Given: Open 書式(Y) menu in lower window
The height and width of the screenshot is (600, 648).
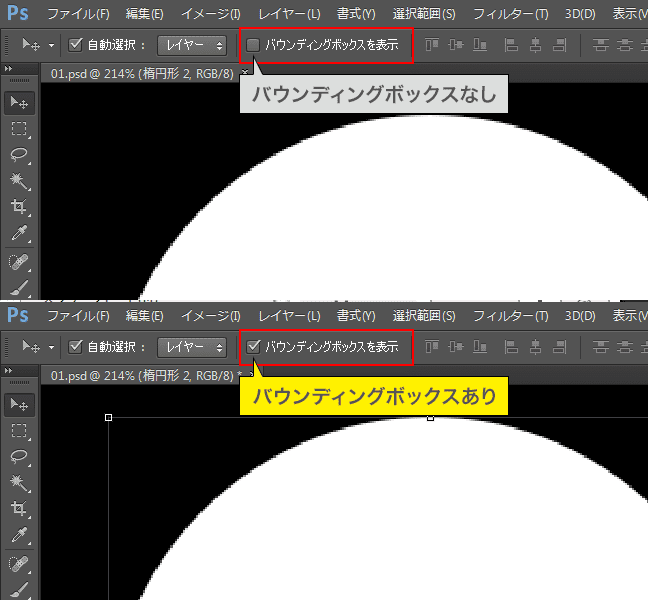Looking at the screenshot, I should [356, 316].
